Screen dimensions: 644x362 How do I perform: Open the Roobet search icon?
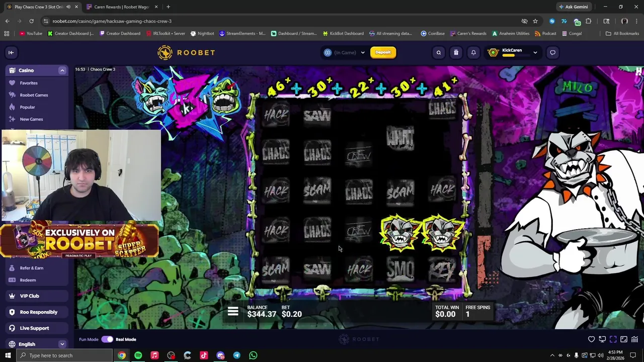click(x=439, y=52)
